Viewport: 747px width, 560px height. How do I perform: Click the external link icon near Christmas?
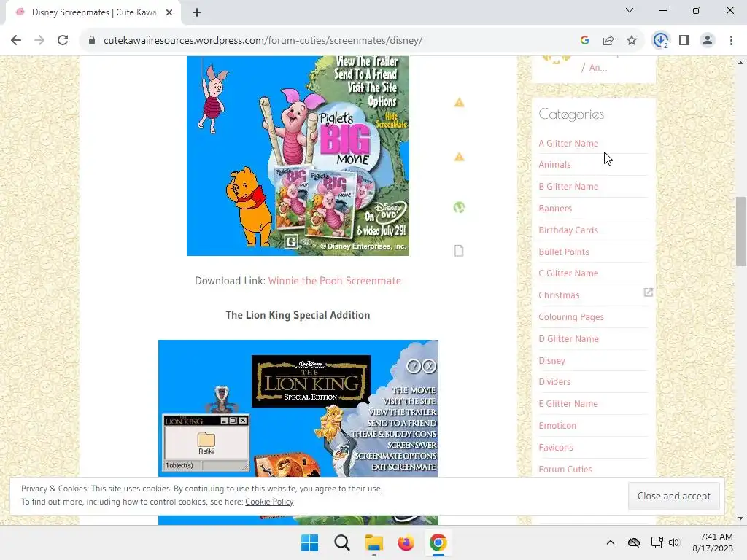point(648,292)
